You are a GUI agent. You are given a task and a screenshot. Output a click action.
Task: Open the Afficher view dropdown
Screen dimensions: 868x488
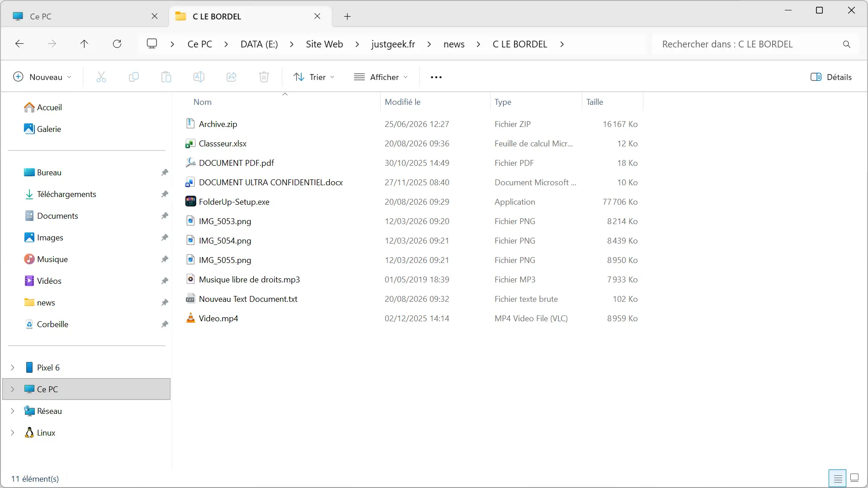pyautogui.click(x=381, y=77)
